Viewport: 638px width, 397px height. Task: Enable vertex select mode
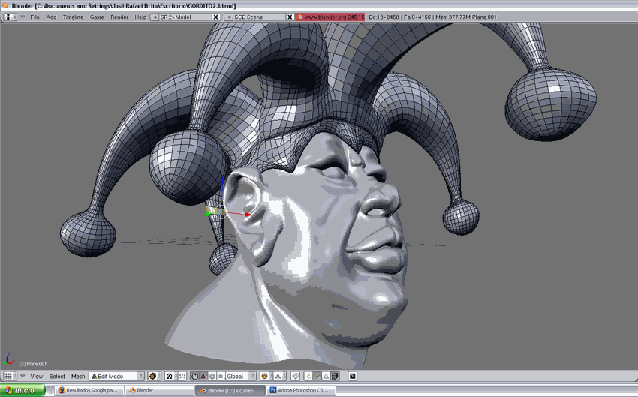pyautogui.click(x=308, y=376)
